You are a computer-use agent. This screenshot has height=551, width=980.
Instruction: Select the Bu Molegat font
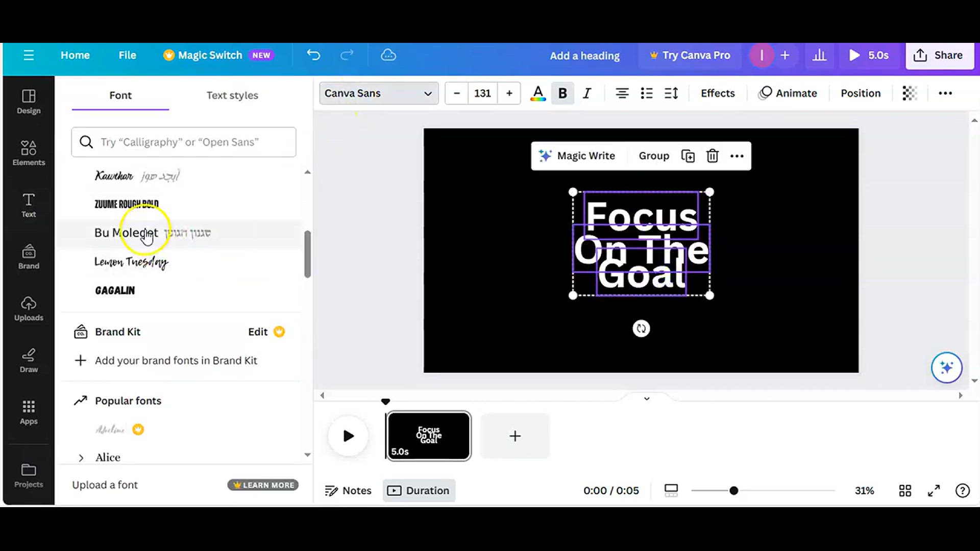(179, 233)
